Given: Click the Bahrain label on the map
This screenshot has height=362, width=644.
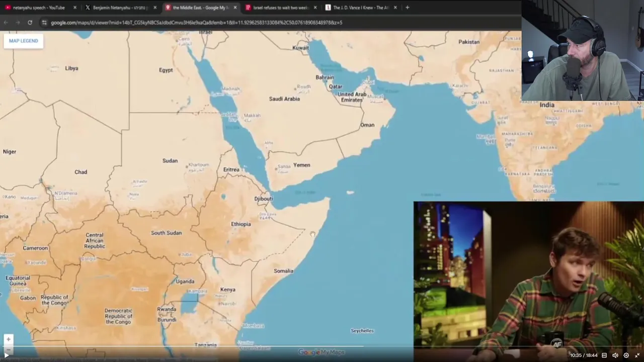Looking at the screenshot, I should pyautogui.click(x=325, y=77).
